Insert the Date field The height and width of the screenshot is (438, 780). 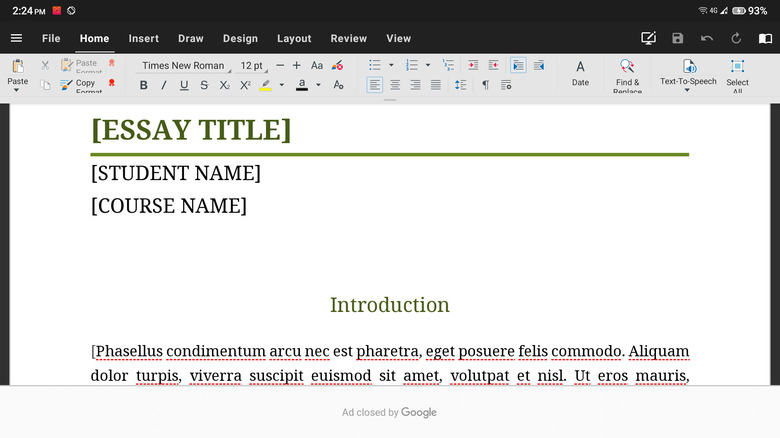pyautogui.click(x=580, y=74)
